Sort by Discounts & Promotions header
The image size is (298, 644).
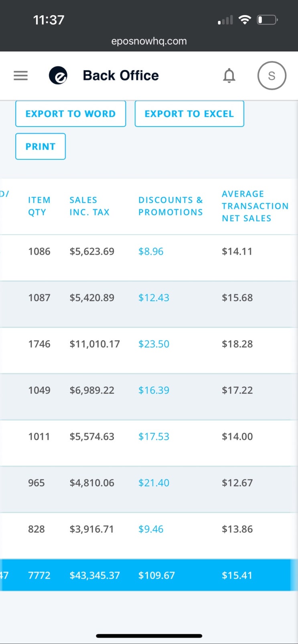tap(170, 206)
